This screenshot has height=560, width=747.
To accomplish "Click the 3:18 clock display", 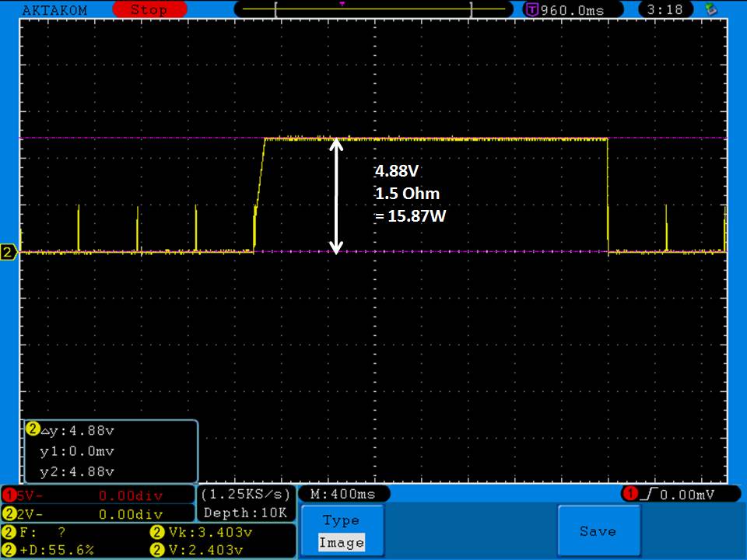I will (x=669, y=10).
